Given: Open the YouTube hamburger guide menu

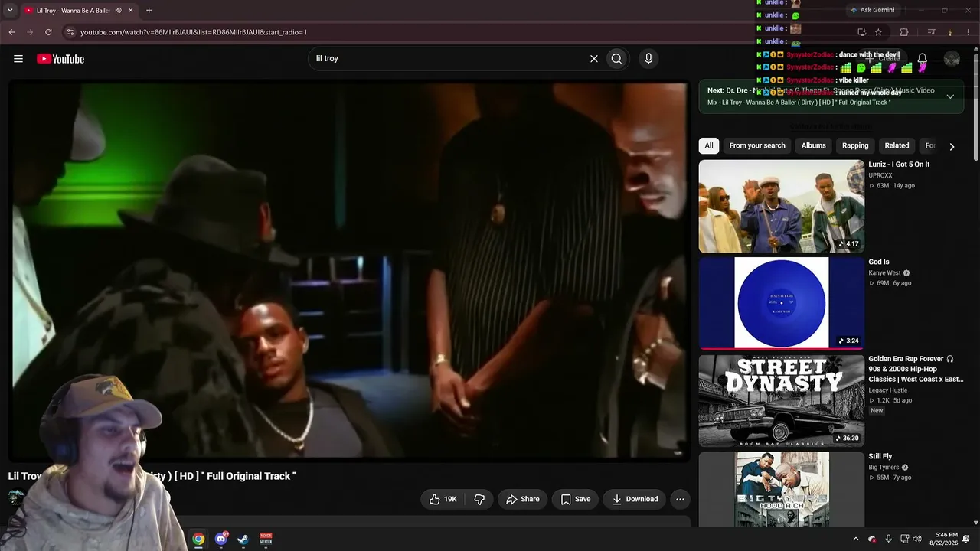Looking at the screenshot, I should (x=18, y=59).
